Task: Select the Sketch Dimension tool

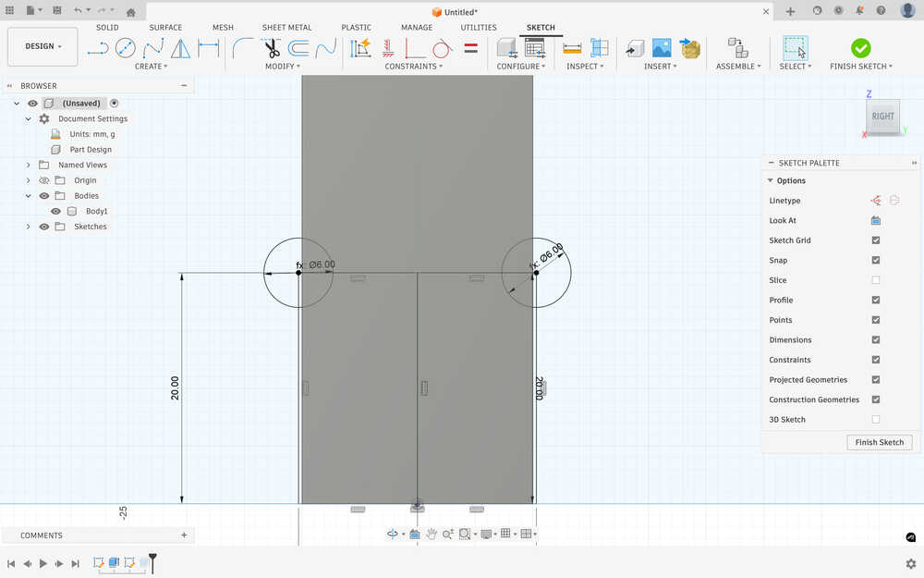Action: tap(208, 48)
